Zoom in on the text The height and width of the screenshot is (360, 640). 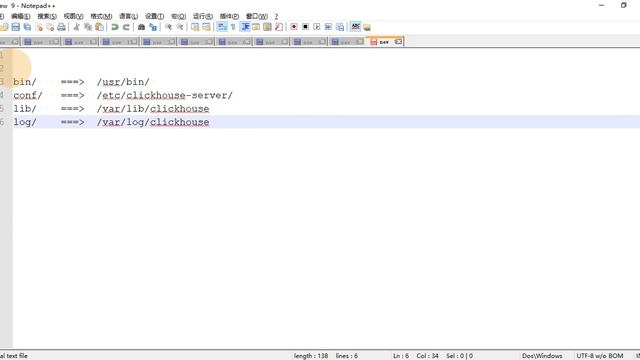(x=168, y=27)
